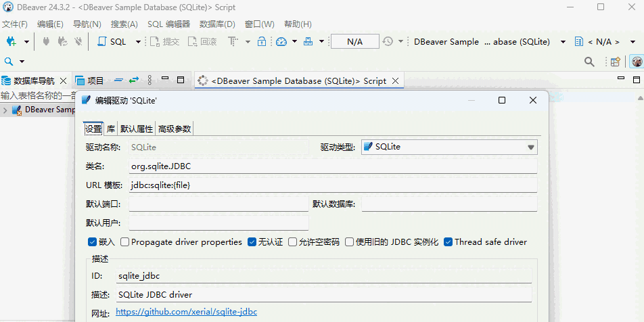Click the 类名 input field
The height and width of the screenshot is (322, 644).
click(333, 166)
